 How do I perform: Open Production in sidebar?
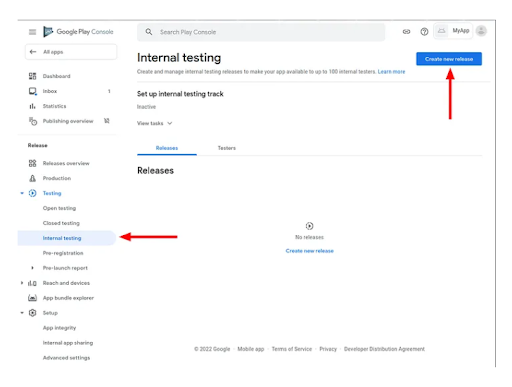[x=57, y=178]
